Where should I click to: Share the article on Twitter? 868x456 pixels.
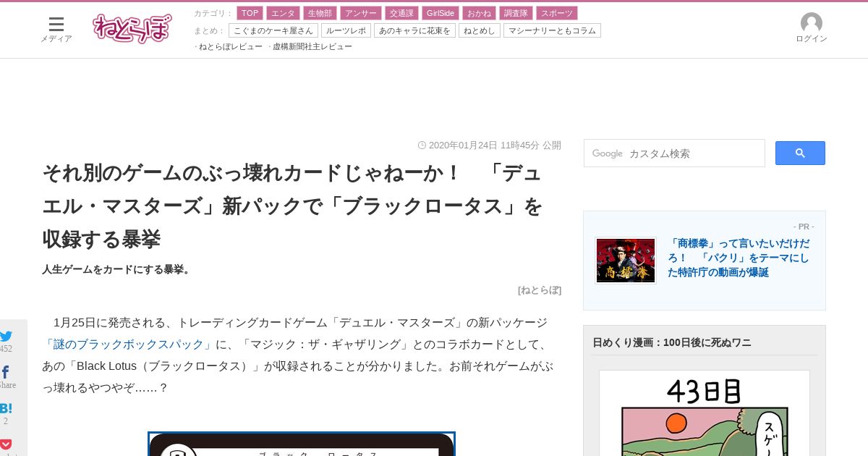[x=6, y=336]
